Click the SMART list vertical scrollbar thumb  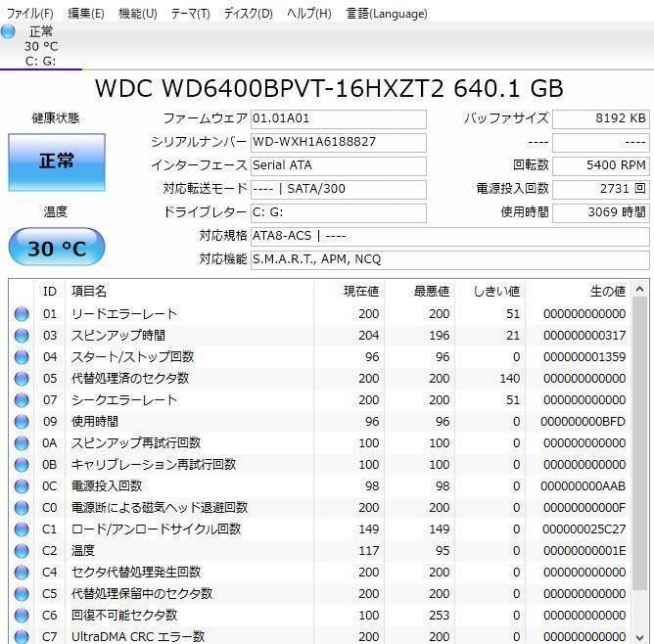tap(640, 443)
